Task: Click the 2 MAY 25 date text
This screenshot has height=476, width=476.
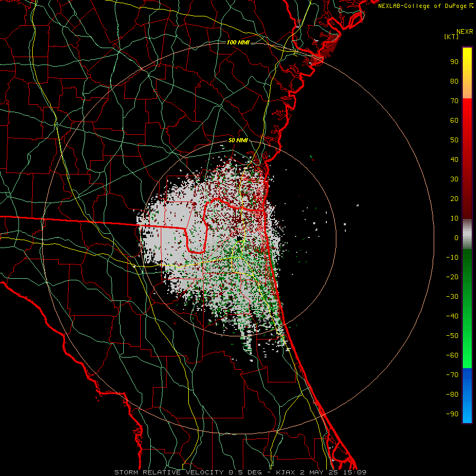Action: pos(319,472)
